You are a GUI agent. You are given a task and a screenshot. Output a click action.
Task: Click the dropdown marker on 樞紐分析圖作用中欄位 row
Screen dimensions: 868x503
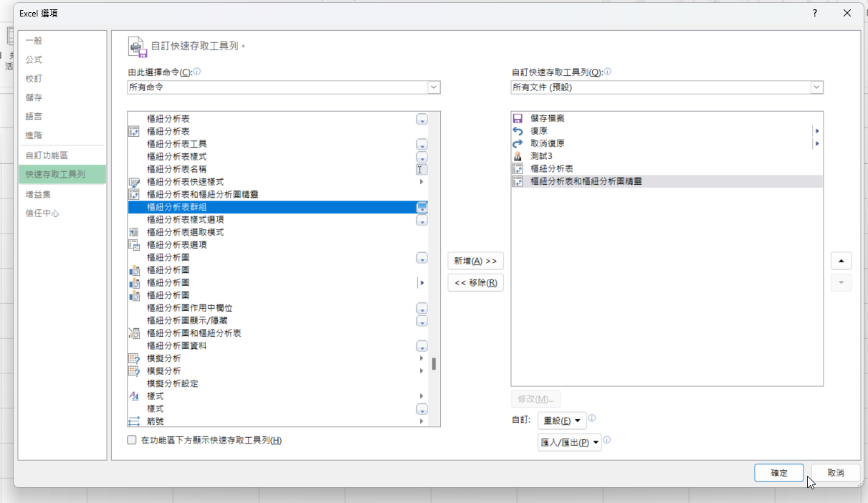click(x=421, y=308)
